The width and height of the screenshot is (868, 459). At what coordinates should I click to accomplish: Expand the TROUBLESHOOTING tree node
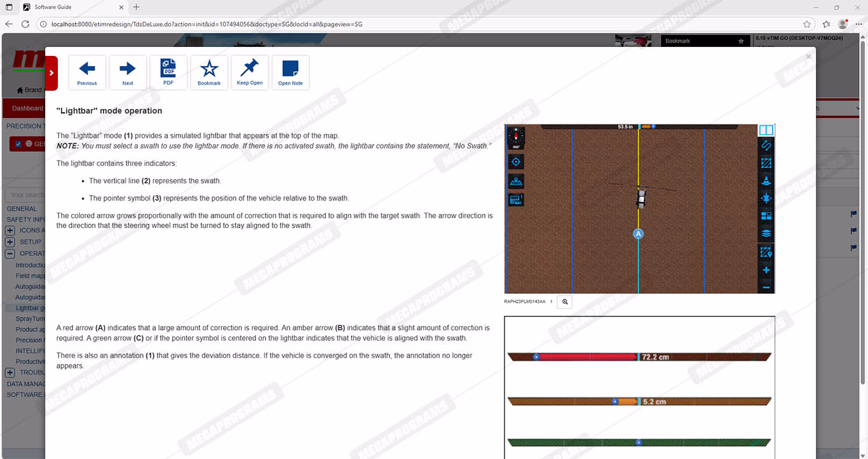coord(10,373)
